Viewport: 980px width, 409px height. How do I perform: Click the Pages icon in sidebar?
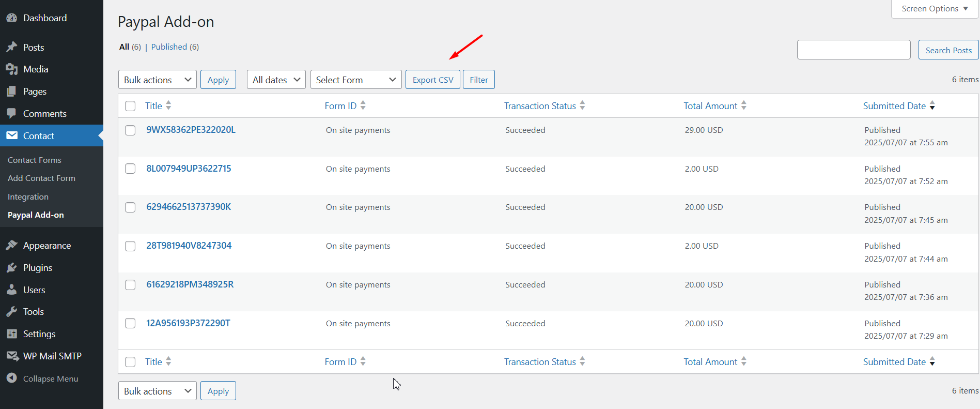pos(12,92)
